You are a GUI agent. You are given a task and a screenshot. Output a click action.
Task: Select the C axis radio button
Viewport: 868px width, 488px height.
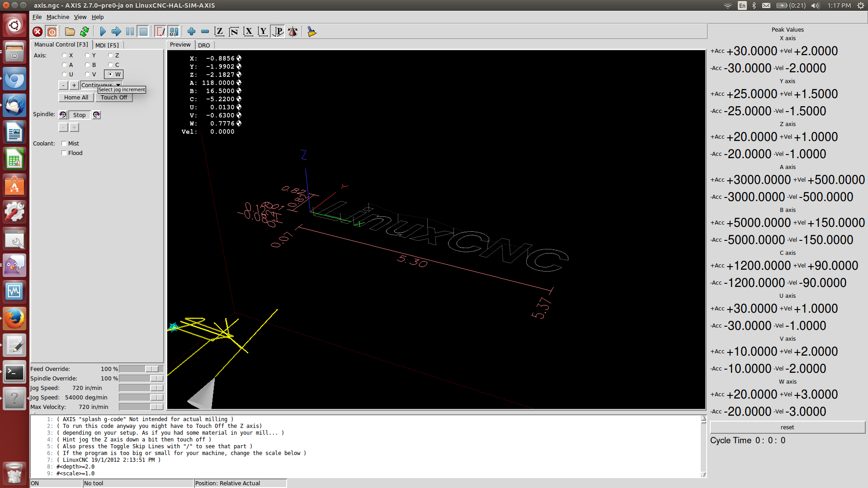point(110,65)
